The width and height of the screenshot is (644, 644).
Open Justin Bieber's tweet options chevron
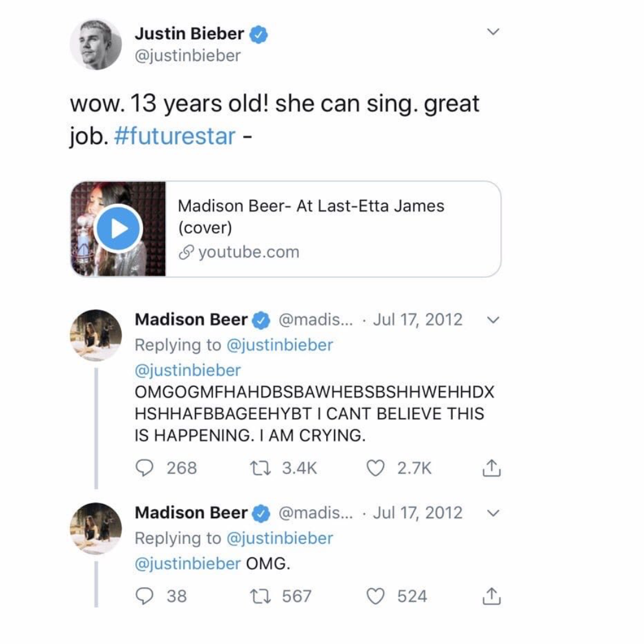click(493, 32)
